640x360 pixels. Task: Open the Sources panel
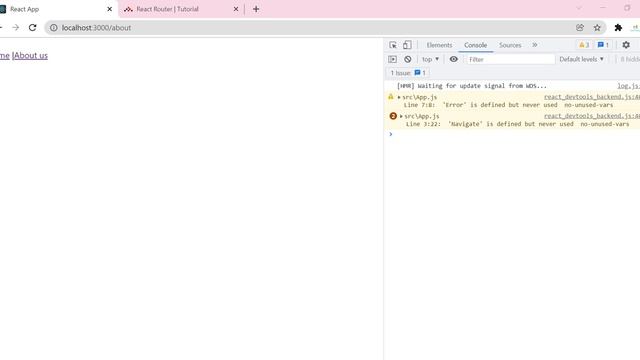pos(510,45)
